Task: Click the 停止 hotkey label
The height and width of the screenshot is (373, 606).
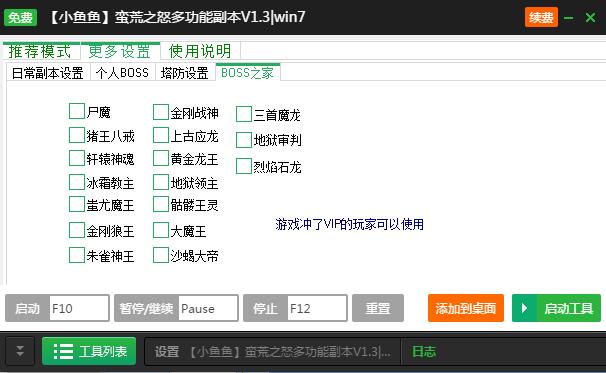Action: (265, 308)
